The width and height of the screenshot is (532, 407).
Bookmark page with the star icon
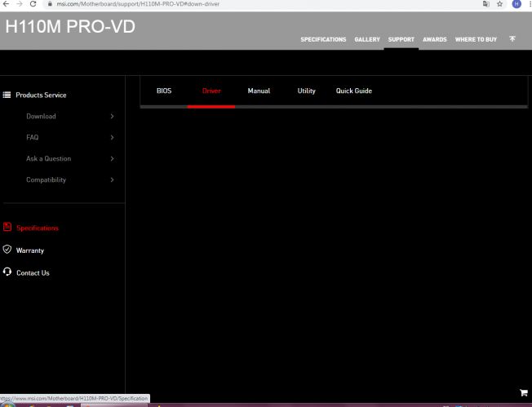coord(499,4)
